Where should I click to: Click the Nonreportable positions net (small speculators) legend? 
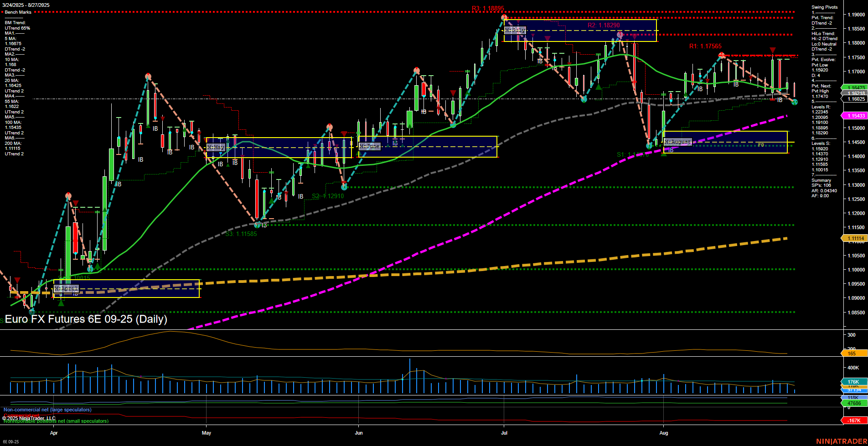56,421
